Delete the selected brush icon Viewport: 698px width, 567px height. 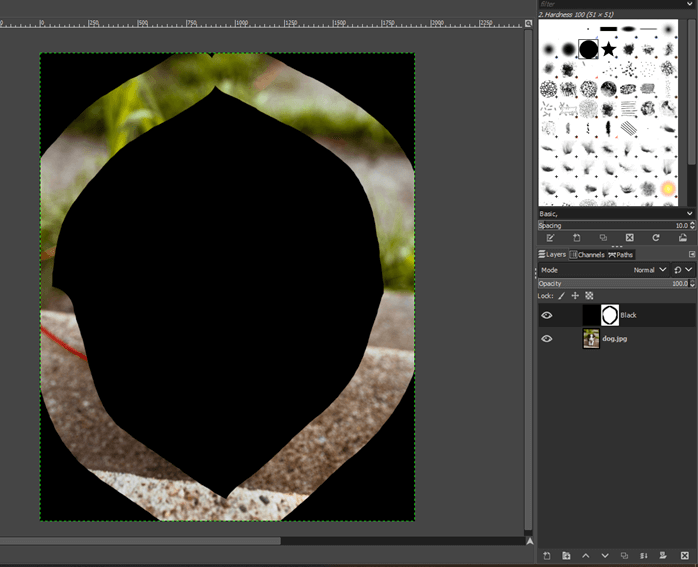[x=629, y=238]
